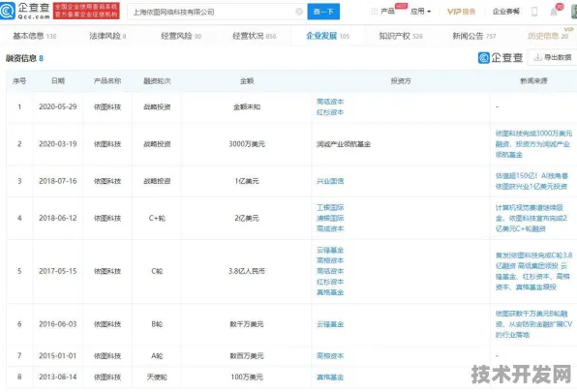Click the 融资轮次 column header
Screen dimensions: 577x392
(157, 81)
